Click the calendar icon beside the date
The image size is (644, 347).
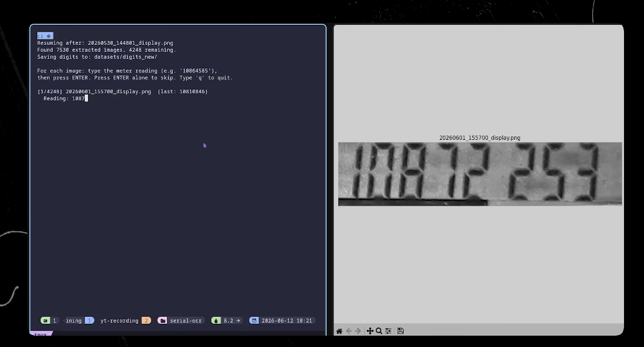pyautogui.click(x=254, y=321)
